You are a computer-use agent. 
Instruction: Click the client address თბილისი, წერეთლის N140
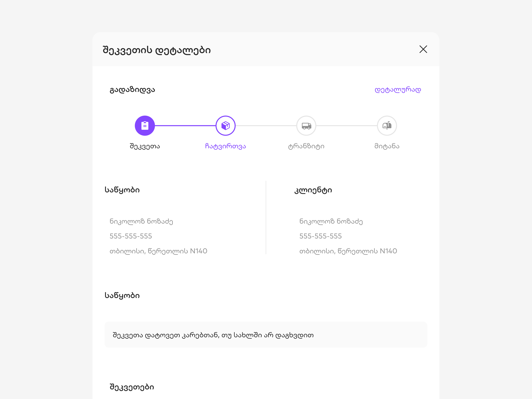click(x=348, y=251)
